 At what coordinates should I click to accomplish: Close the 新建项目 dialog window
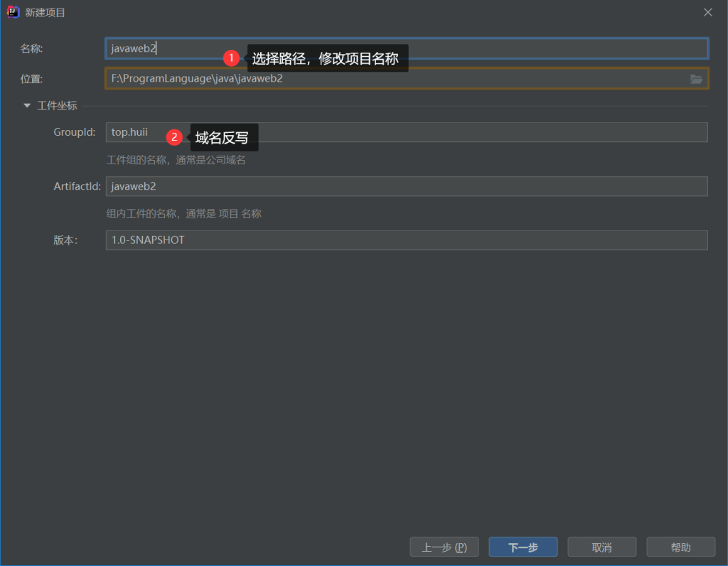[x=707, y=12]
